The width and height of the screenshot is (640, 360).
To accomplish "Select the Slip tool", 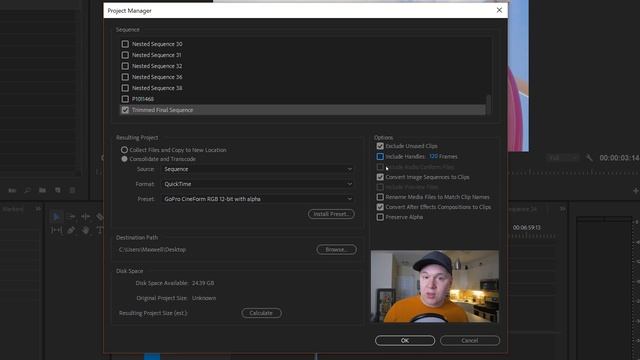I will click(x=56, y=230).
